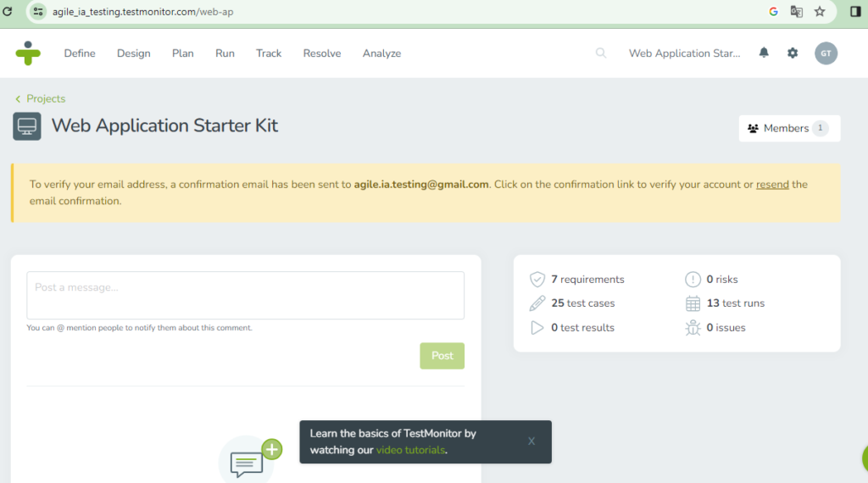Screen dimensions: 868x483
Task: Open the Design menu
Action: pyautogui.click(x=133, y=53)
